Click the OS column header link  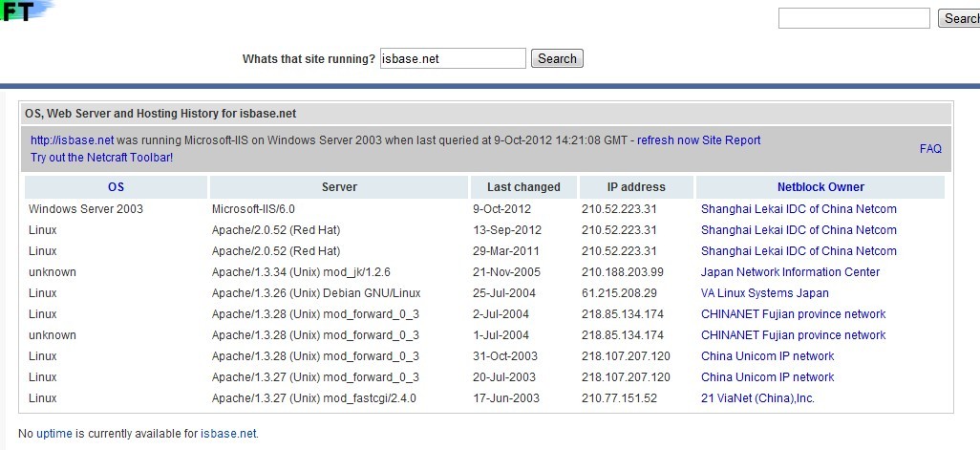coord(116,187)
